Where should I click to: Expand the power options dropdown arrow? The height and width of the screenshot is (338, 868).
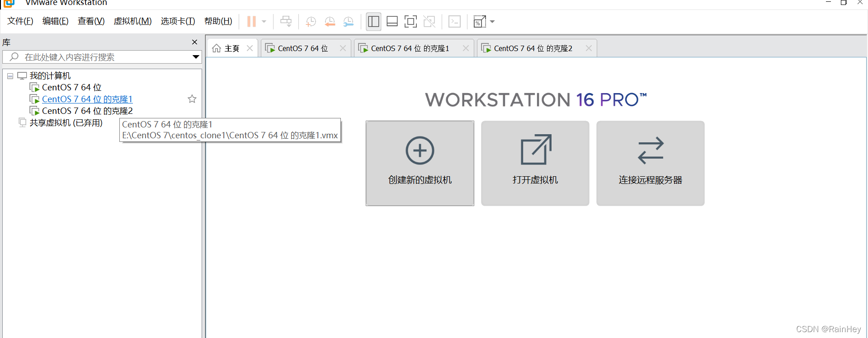[264, 21]
